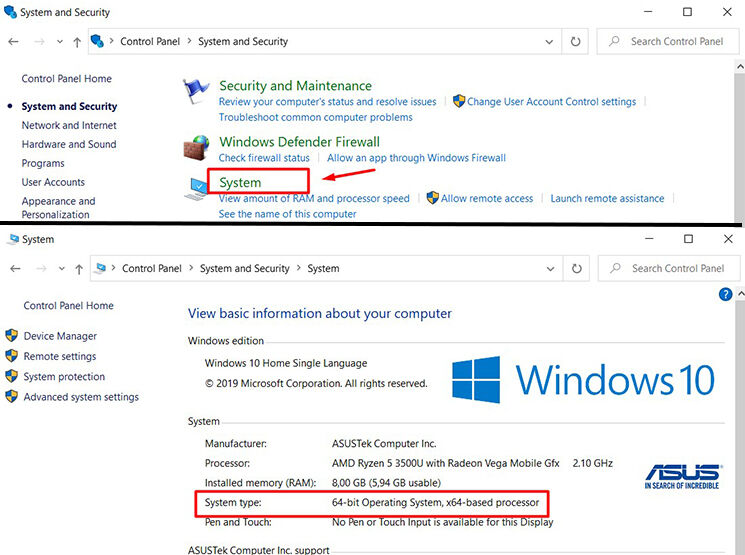
Task: Refresh the System window
Action: 576,269
